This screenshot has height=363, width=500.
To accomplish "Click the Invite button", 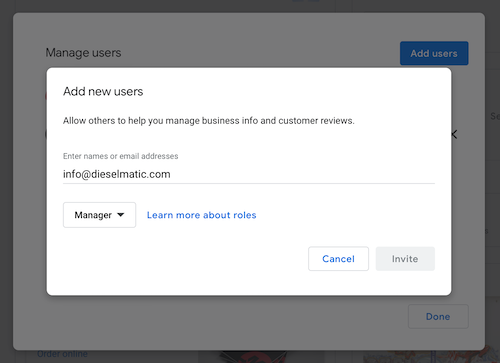I will 405,259.
